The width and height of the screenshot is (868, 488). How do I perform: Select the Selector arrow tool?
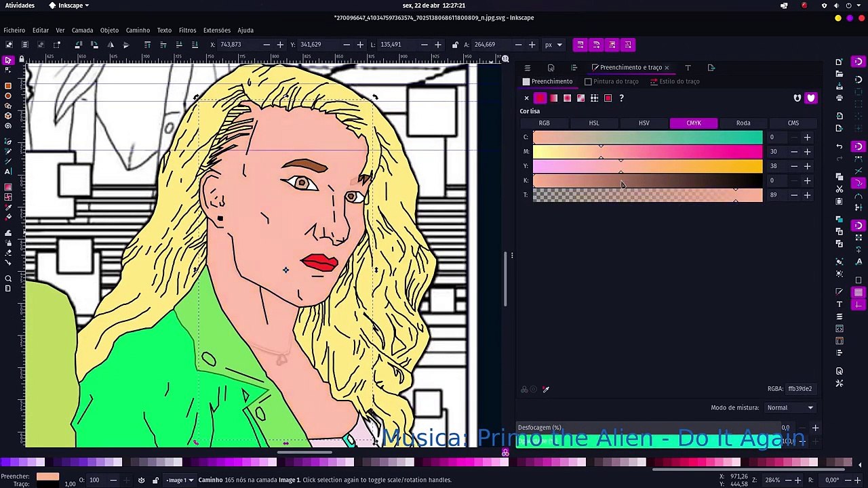[x=8, y=60]
